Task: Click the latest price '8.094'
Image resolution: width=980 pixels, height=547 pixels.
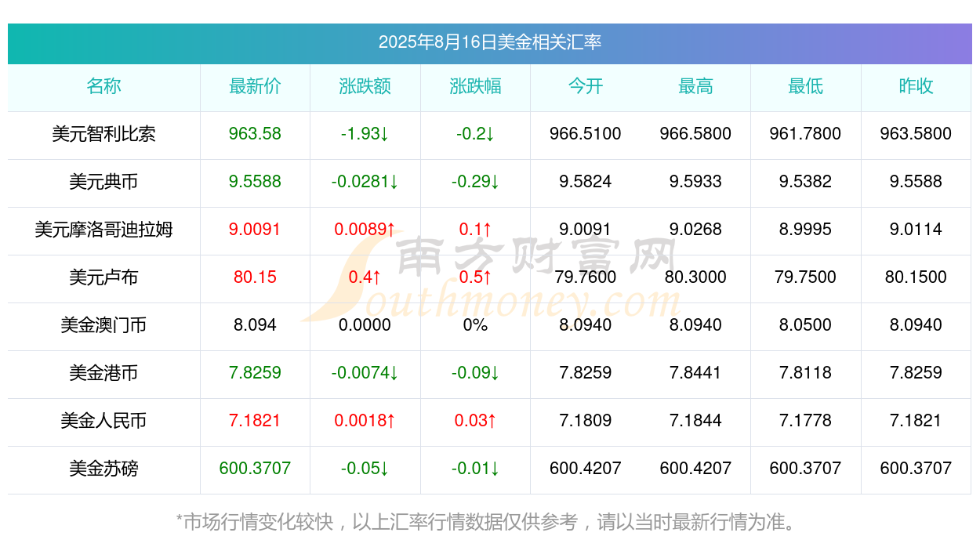Action: pos(255,325)
